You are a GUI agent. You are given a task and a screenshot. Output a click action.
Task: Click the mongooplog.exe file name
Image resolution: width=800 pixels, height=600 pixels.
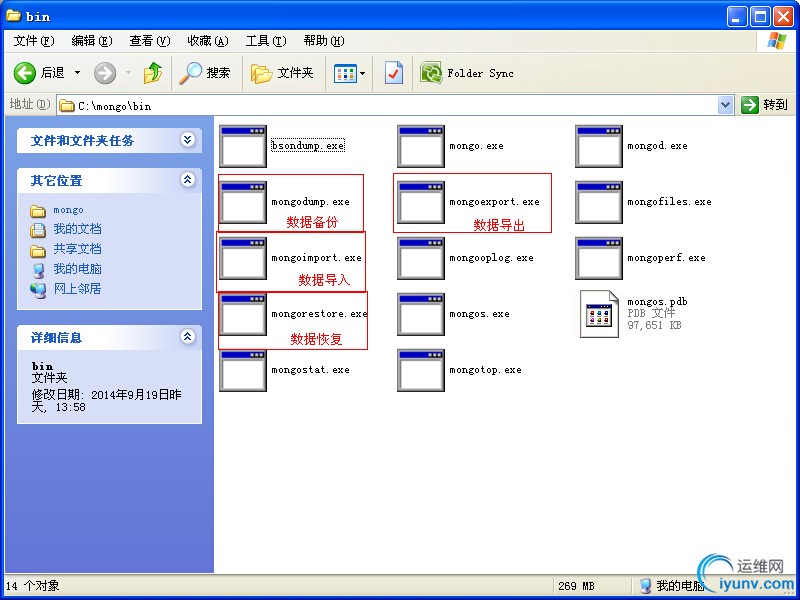[491, 258]
